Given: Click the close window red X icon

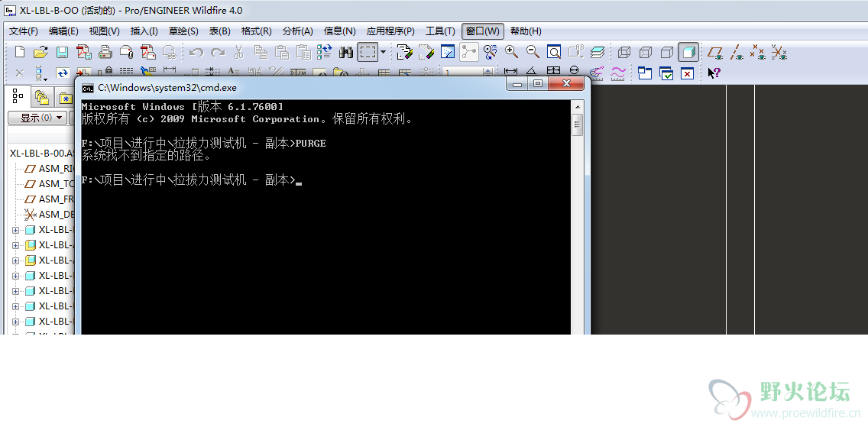Looking at the screenshot, I should [x=687, y=73].
